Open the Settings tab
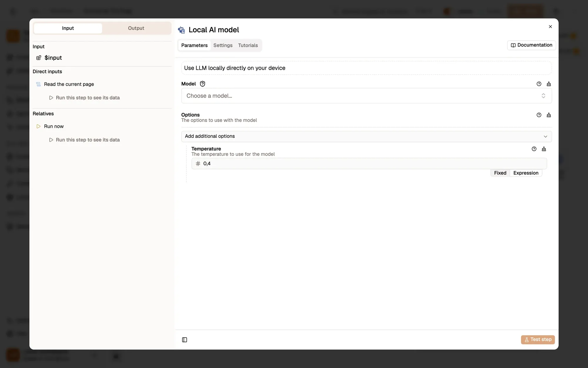 pos(223,45)
